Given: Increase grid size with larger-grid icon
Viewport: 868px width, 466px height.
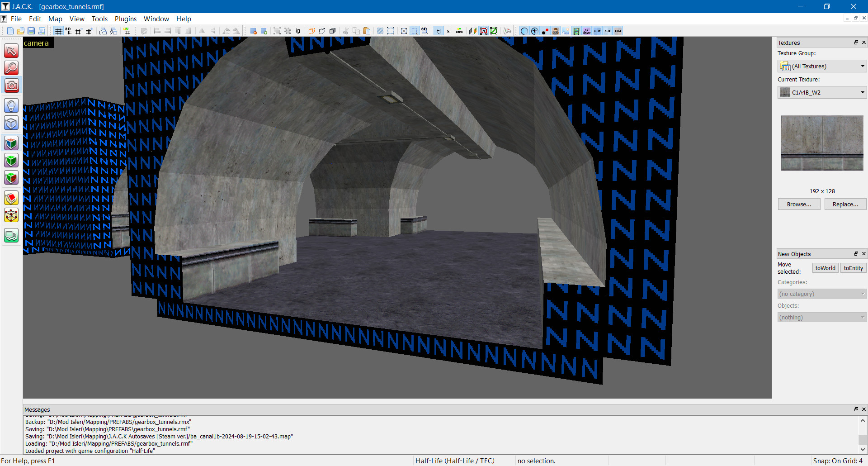Looking at the screenshot, I should [x=89, y=31].
